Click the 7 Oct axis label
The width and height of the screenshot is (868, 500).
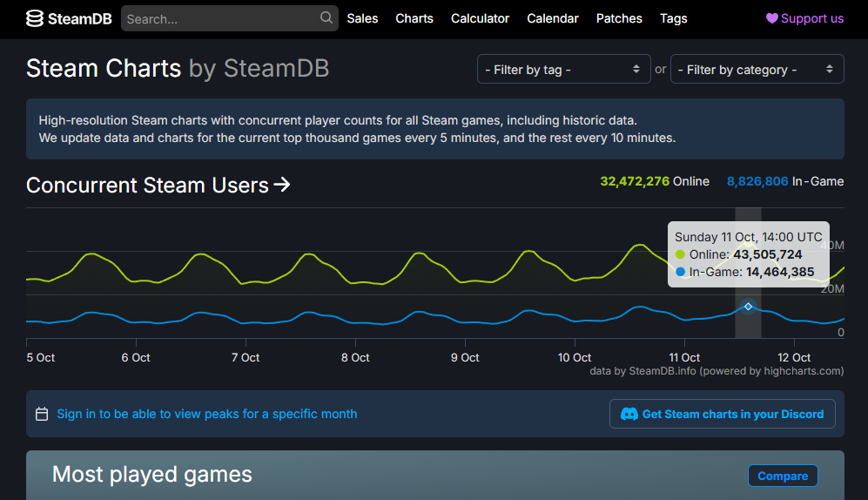tap(246, 358)
